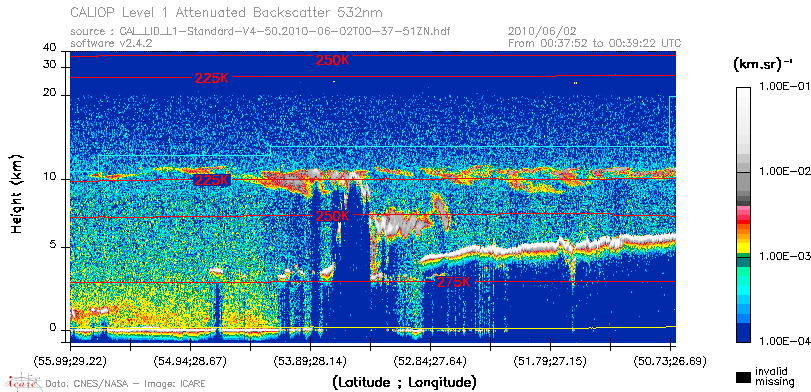
Task: Click the black invalid/missing legend swatch
Action: 744,378
